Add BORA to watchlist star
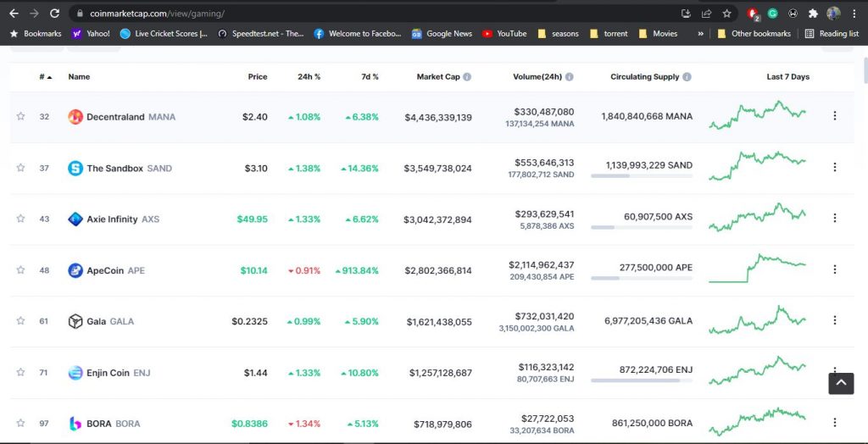This screenshot has width=868, height=444. 20,423
